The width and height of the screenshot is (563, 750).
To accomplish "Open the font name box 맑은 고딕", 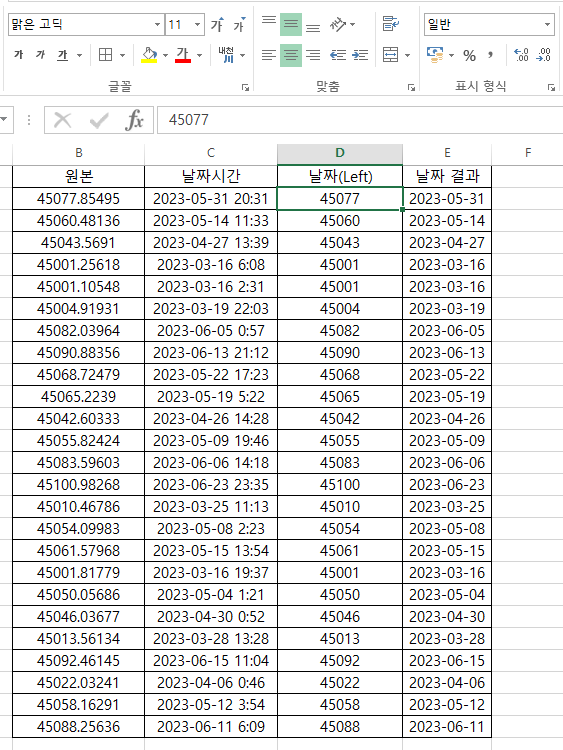I will 86,24.
